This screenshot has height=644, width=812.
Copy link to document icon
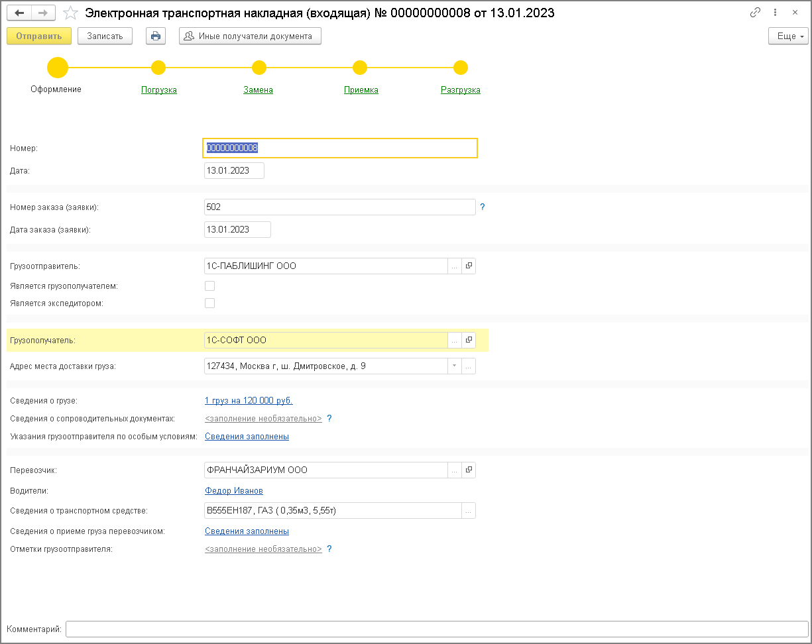[755, 13]
